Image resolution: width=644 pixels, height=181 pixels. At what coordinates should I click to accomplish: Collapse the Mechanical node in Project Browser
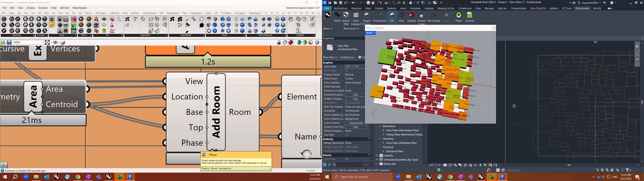[x=380, y=126]
